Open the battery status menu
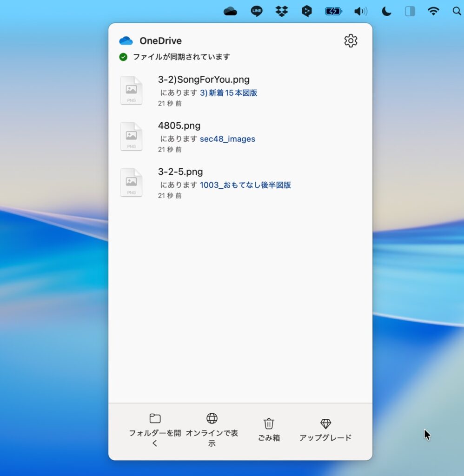Image resolution: width=464 pixels, height=476 pixels. click(x=333, y=11)
